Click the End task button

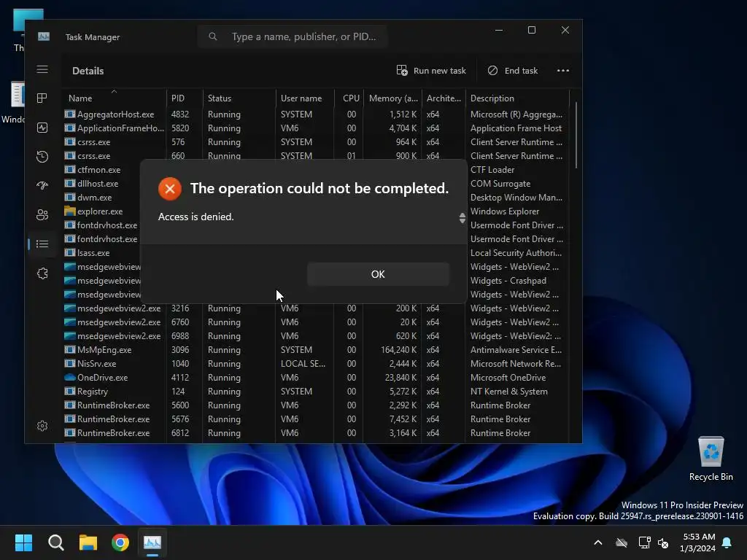point(513,71)
